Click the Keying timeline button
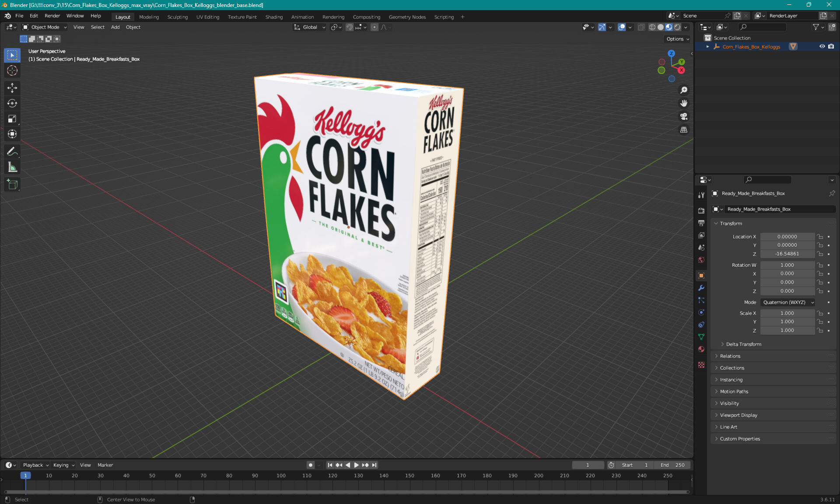Image resolution: width=840 pixels, height=504 pixels. pyautogui.click(x=63, y=465)
